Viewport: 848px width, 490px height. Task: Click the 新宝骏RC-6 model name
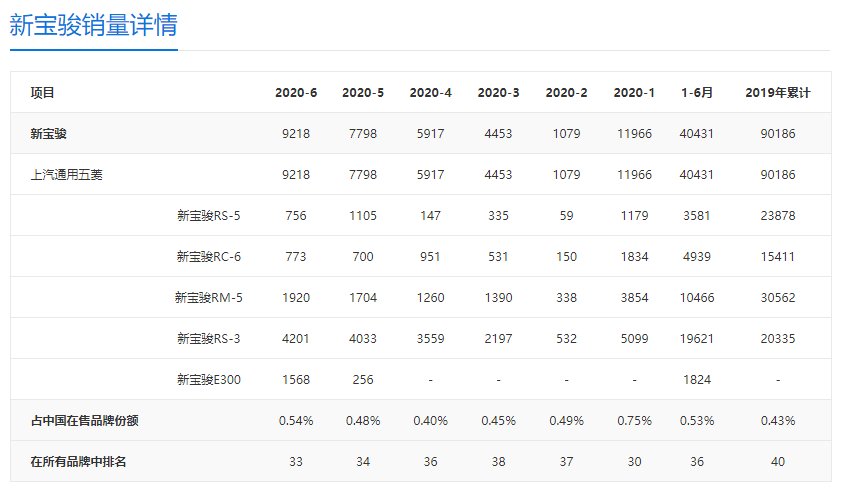click(208, 256)
